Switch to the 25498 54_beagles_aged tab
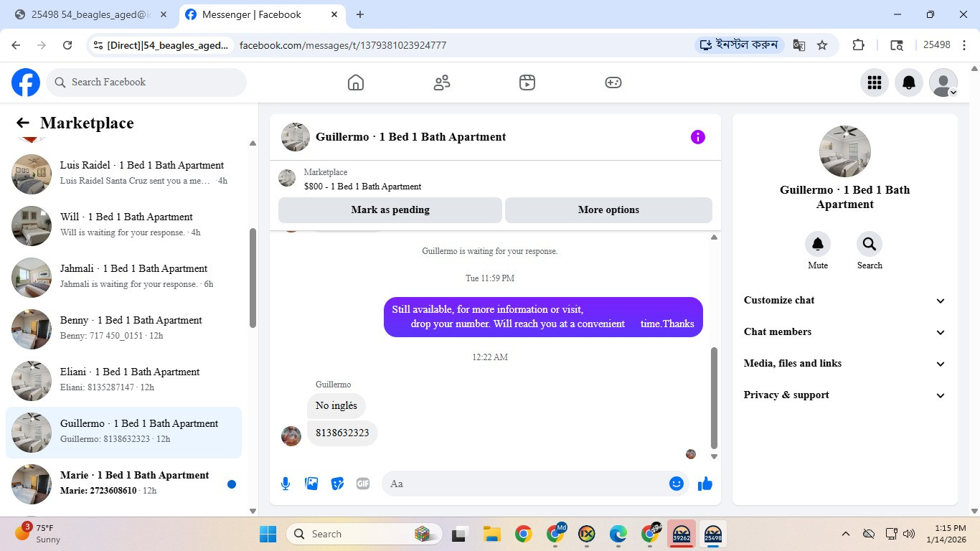Image resolution: width=980 pixels, height=551 pixels. pos(90,14)
